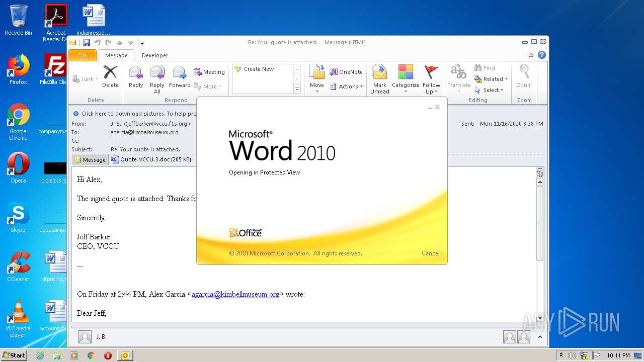Open the Categorize color menu
This screenshot has width=644, height=362.
(x=406, y=79)
